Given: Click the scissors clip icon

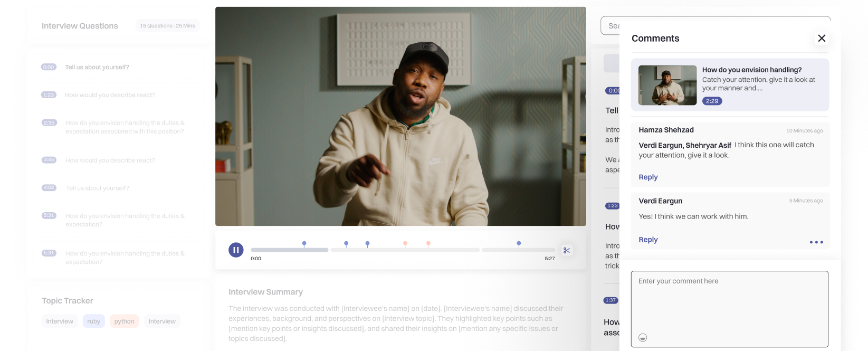Looking at the screenshot, I should (567, 250).
